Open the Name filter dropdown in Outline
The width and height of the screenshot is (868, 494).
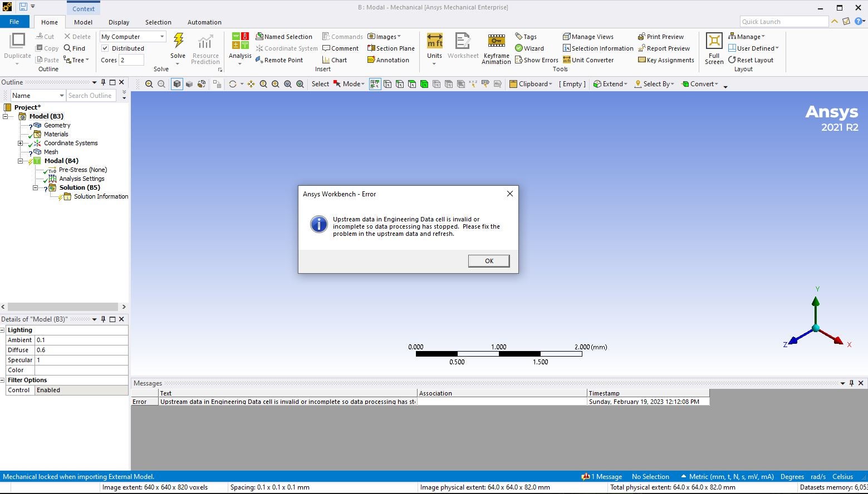click(62, 96)
